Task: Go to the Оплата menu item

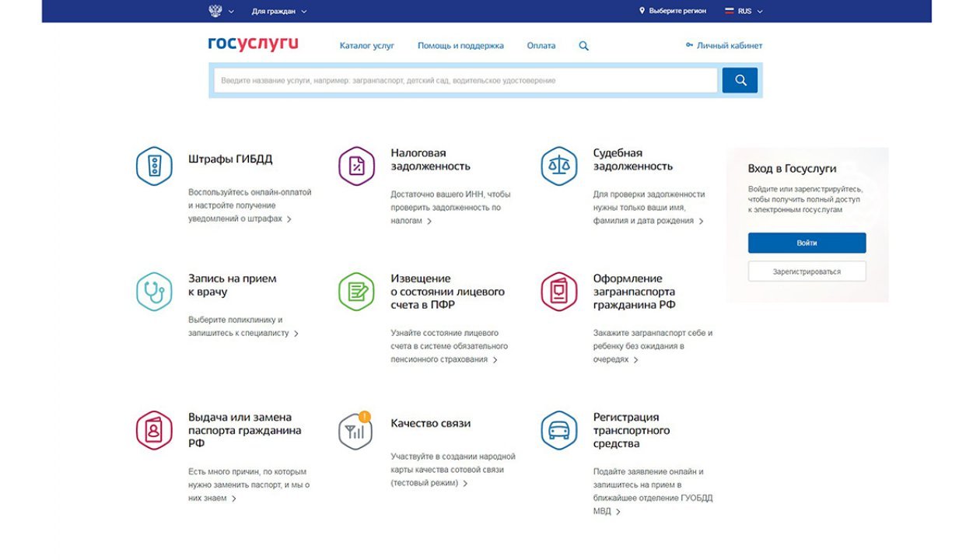Action: pyautogui.click(x=541, y=46)
